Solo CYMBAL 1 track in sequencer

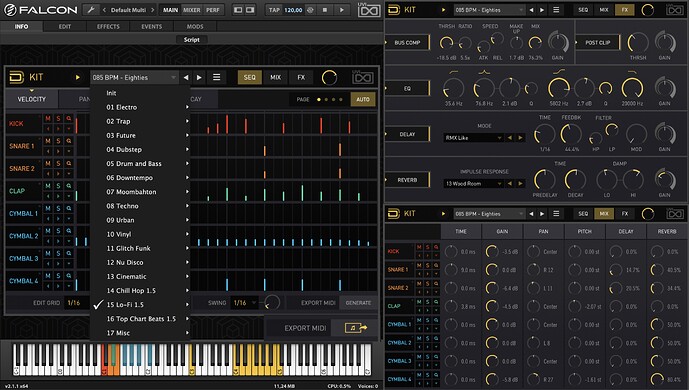pyautogui.click(x=58, y=208)
